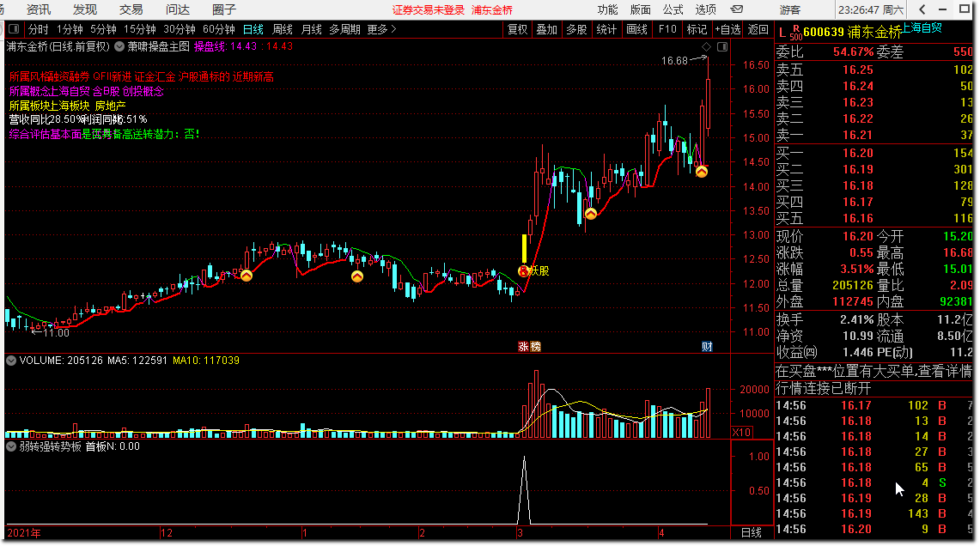Open the 公式 menu
Screen dimensions: 980x546
coord(673,9)
